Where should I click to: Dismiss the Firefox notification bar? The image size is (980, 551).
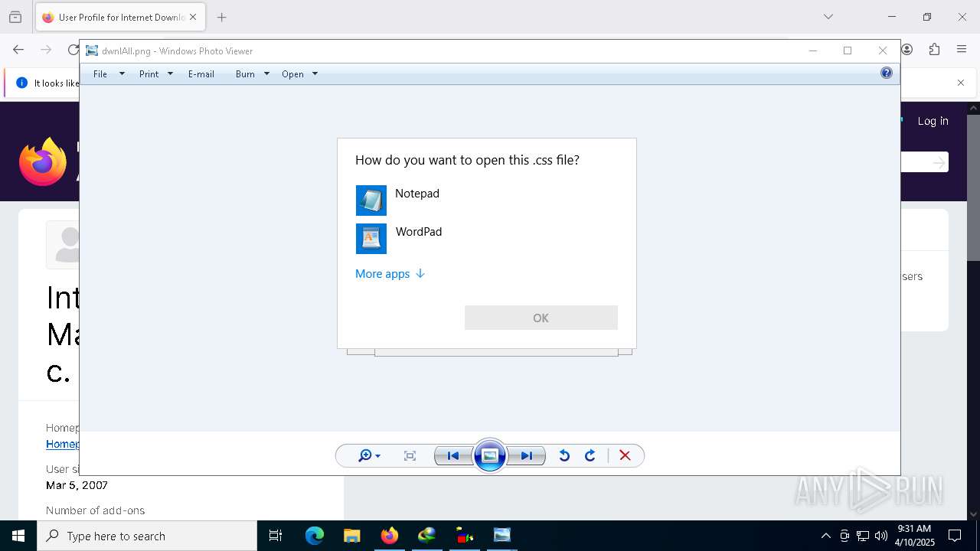click(x=961, y=83)
